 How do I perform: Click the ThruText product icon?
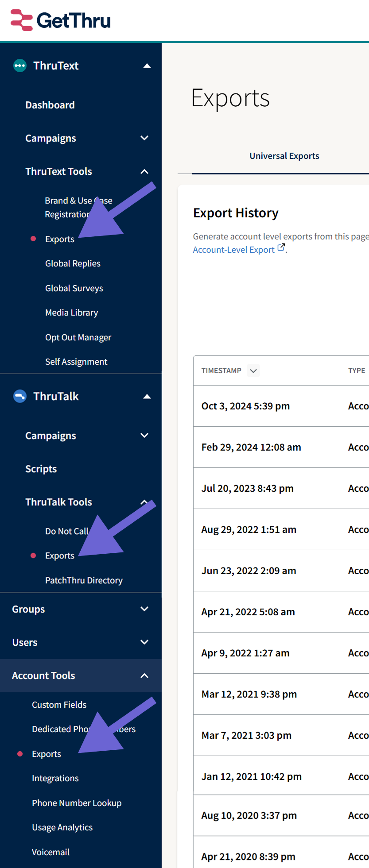point(20,66)
